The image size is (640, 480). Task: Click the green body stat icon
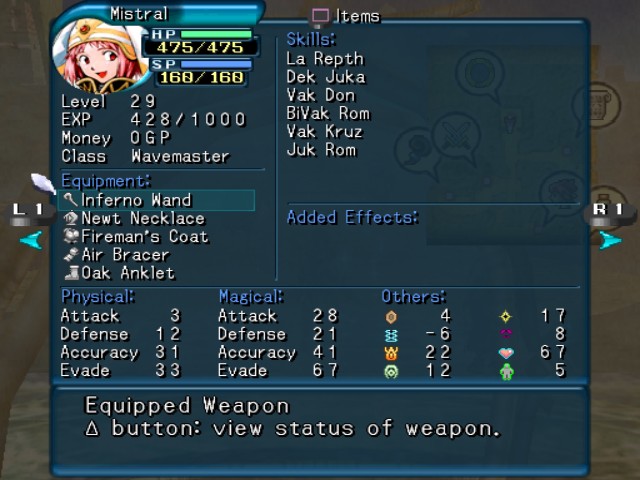tap(507, 371)
